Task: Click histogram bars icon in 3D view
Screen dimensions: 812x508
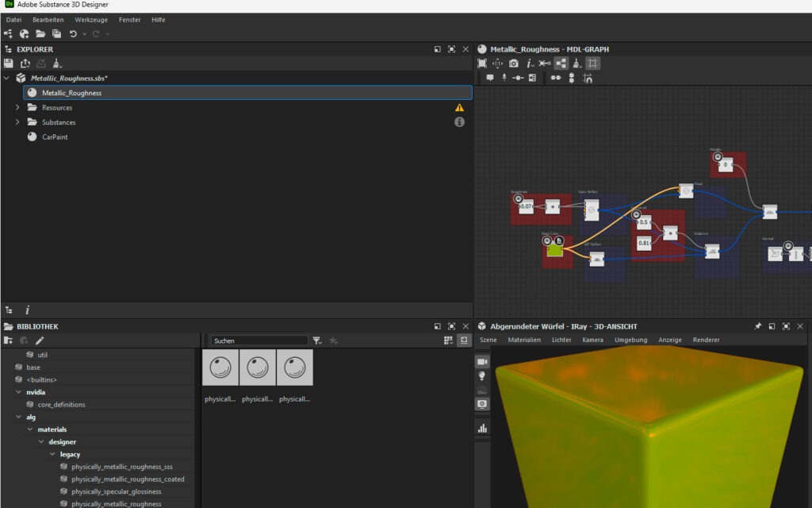Action: coord(482,428)
